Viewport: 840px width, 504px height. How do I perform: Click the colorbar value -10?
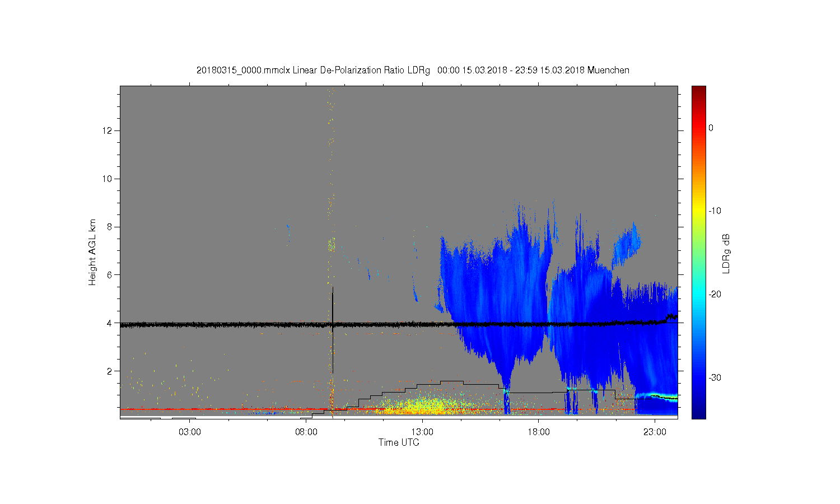[715, 211]
